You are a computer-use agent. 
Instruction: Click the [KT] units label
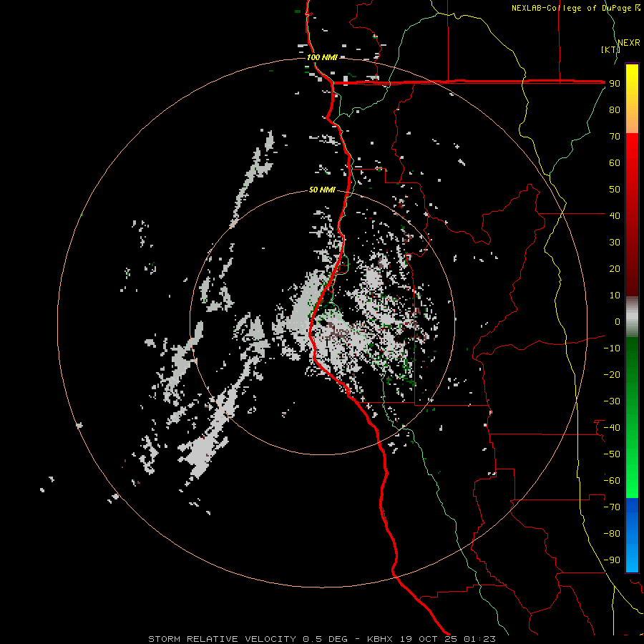[610, 49]
